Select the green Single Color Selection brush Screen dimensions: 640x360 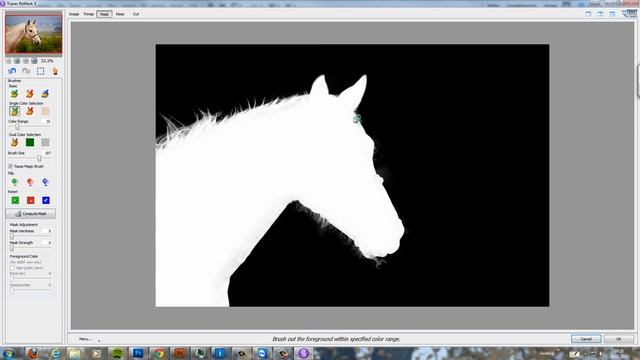(x=15, y=111)
